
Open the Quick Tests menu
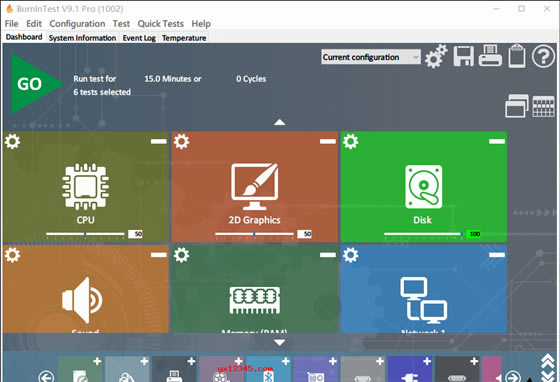tap(160, 24)
